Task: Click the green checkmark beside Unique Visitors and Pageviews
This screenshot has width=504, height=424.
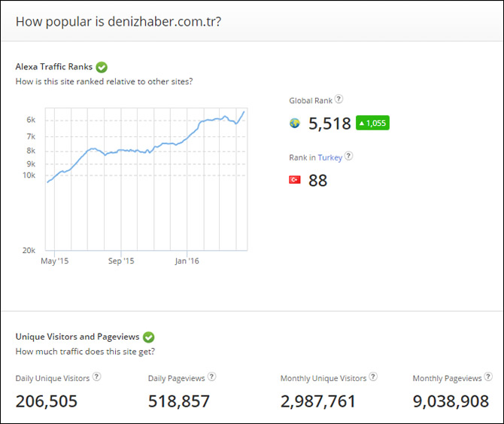Action: tap(149, 337)
